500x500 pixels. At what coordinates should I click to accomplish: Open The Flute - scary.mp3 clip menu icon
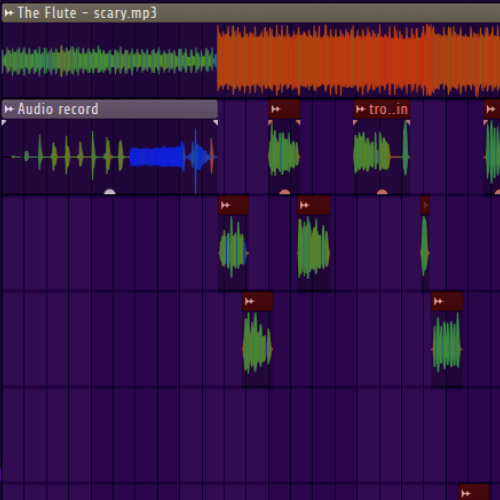9,13
